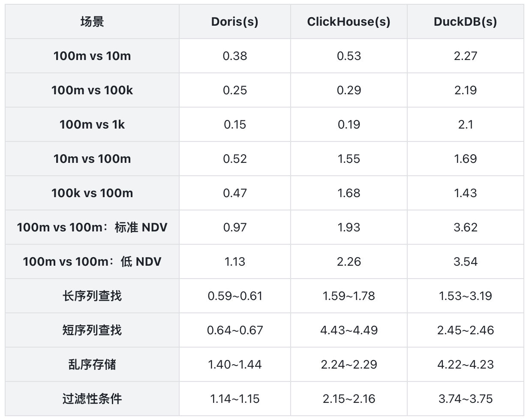Screen dimensions: 529x420
Task: Click the 场景 column header
Action: click(x=92, y=21)
